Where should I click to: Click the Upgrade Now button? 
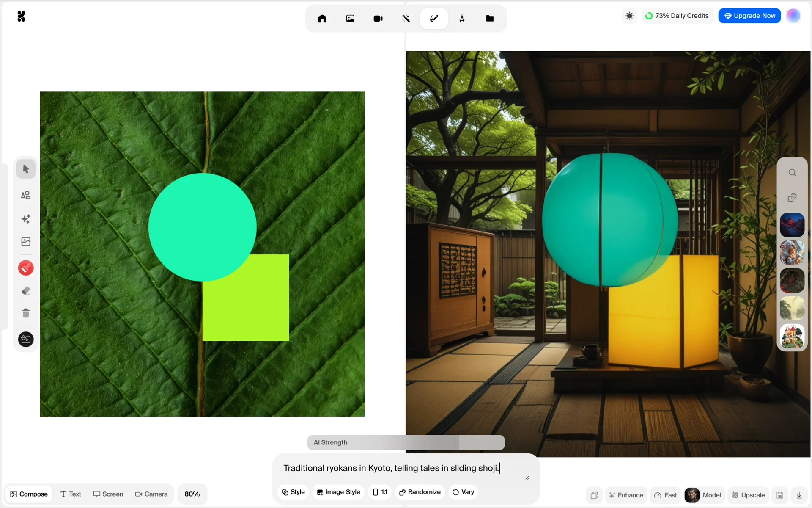click(x=749, y=16)
